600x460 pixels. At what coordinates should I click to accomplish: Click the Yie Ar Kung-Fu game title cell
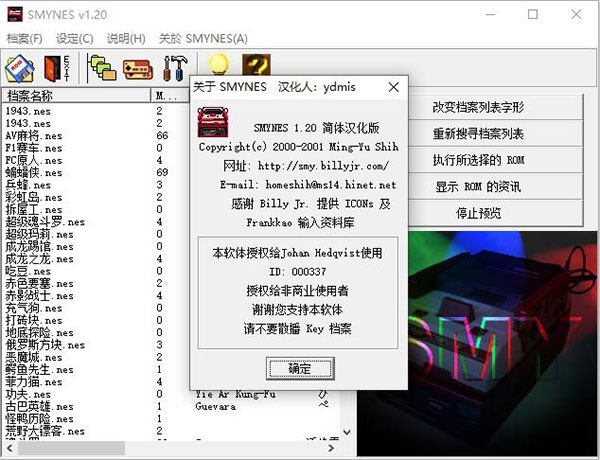[x=235, y=394]
